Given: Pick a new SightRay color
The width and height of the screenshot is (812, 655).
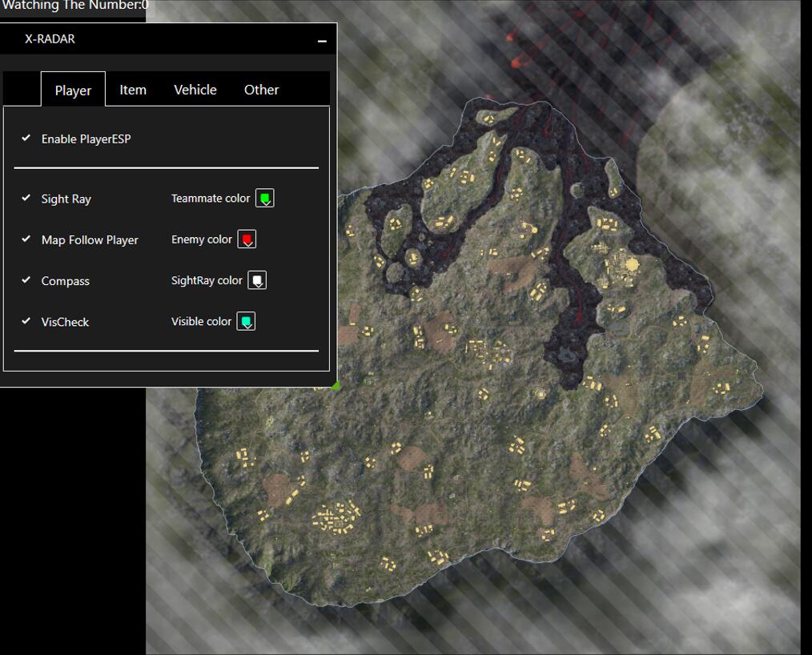Looking at the screenshot, I should pyautogui.click(x=257, y=280).
